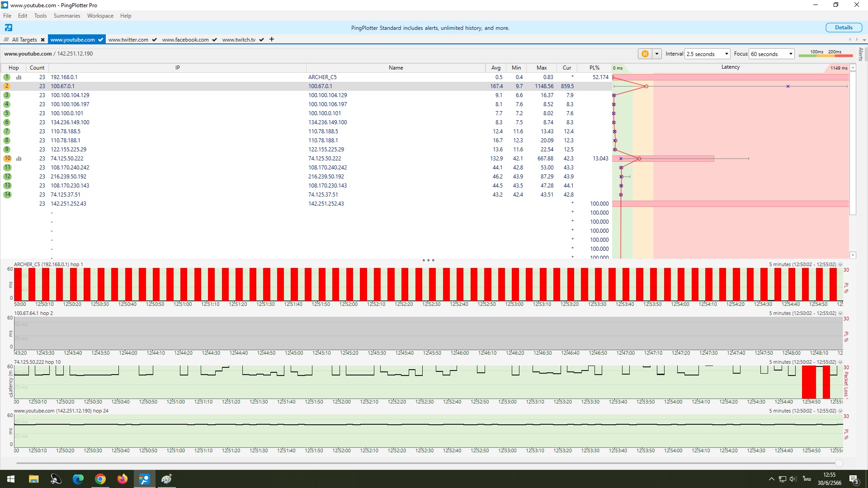This screenshot has width=868, height=488.
Task: Open Google Chrome from the taskbar
Action: (100, 479)
